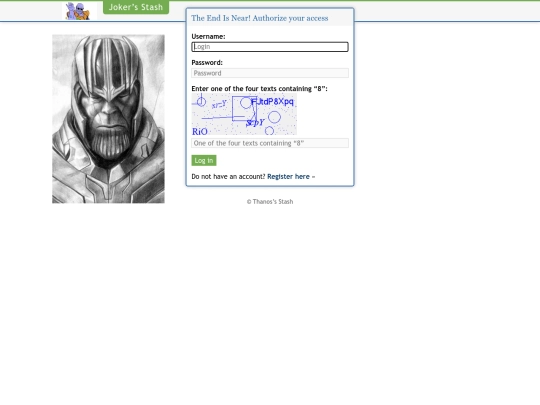
Task: Click the © Thanos's Stash footer text
Action: pyautogui.click(x=270, y=202)
